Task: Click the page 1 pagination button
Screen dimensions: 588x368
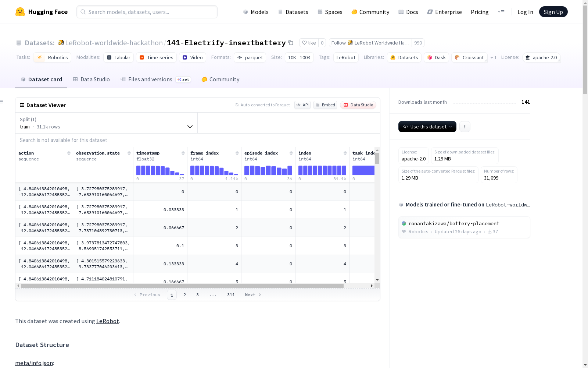Action: click(172, 295)
